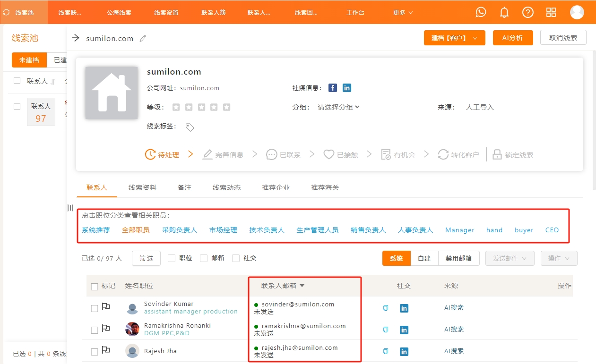Set status to 已联系

tap(283, 154)
